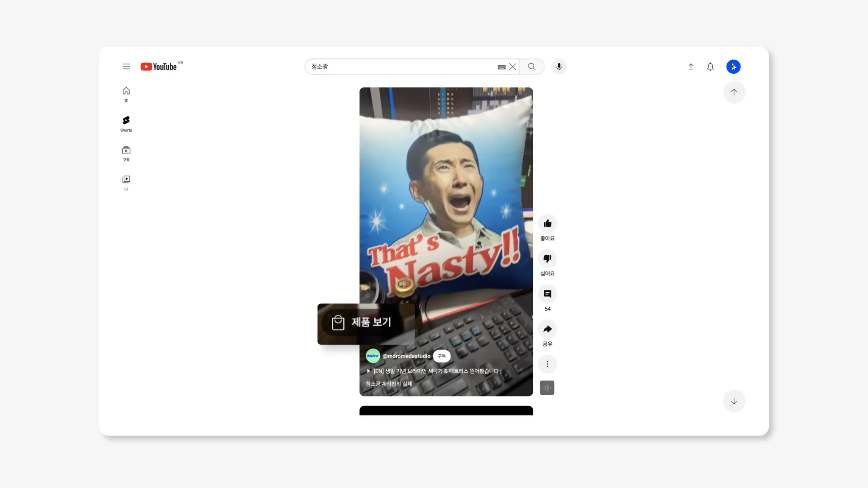868x488 pixels.
Task: Open the on-screen keyboard icon in search
Action: coord(501,67)
